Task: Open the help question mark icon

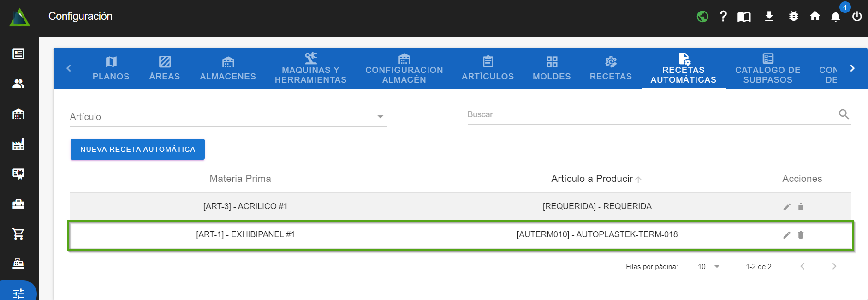Action: pyautogui.click(x=723, y=17)
